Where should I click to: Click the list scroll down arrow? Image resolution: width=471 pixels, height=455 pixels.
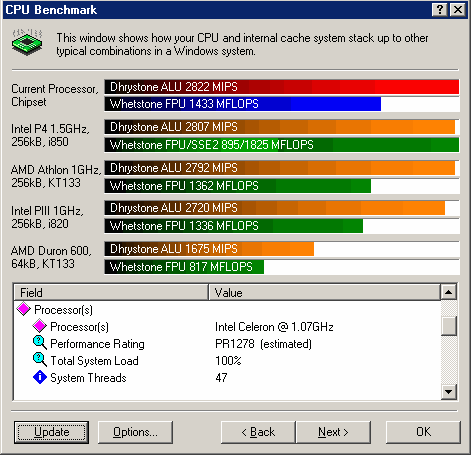pos(449,392)
